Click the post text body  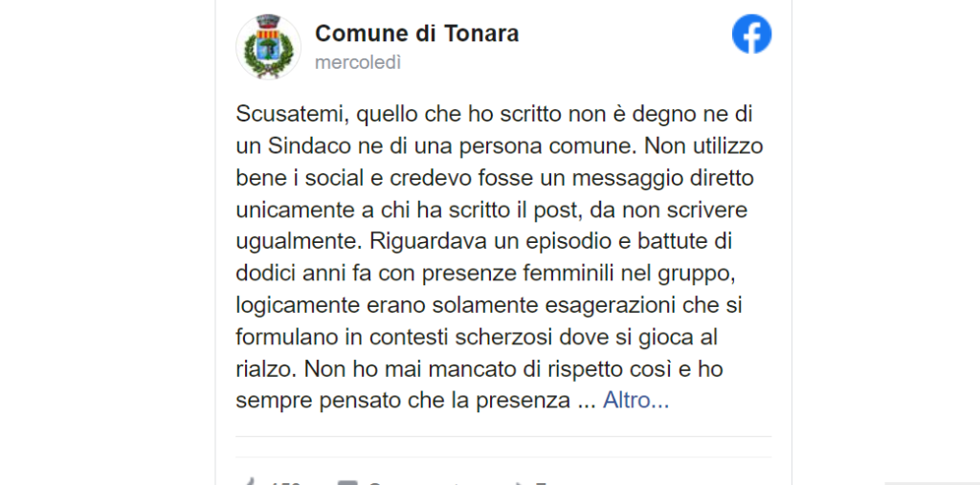[500, 257]
